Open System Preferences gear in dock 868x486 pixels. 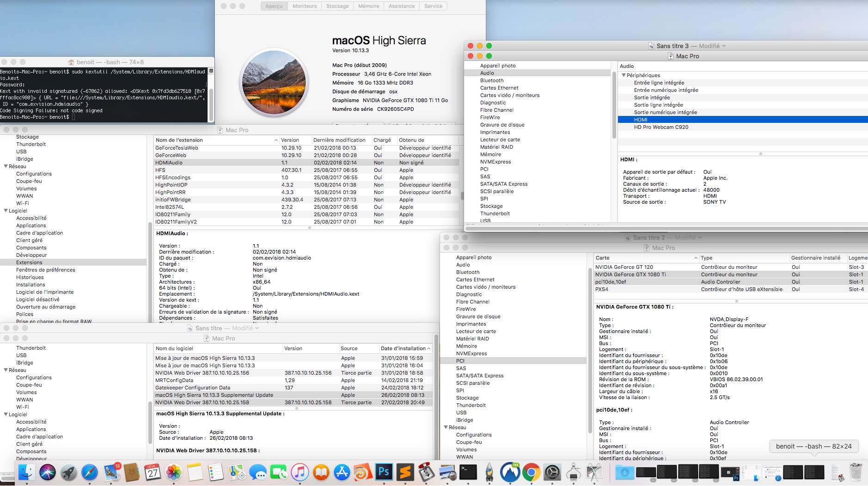click(x=552, y=473)
